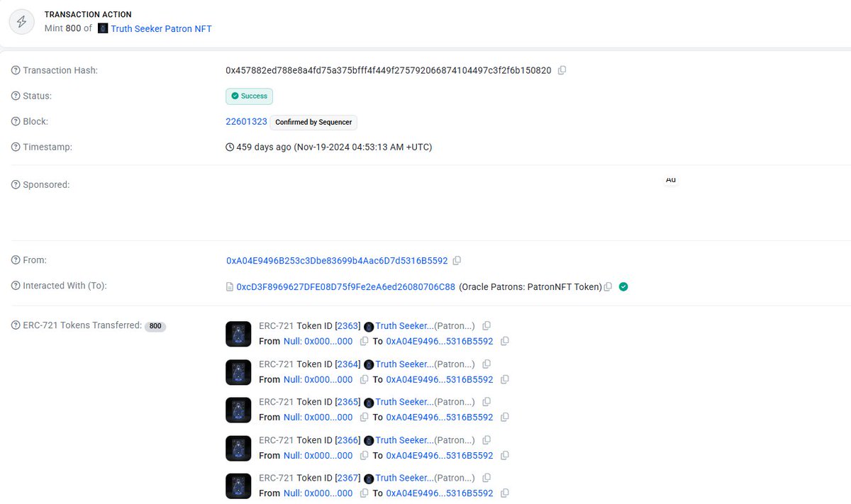
Task: Click the help icon next to Timestamp
Action: pos(16,147)
